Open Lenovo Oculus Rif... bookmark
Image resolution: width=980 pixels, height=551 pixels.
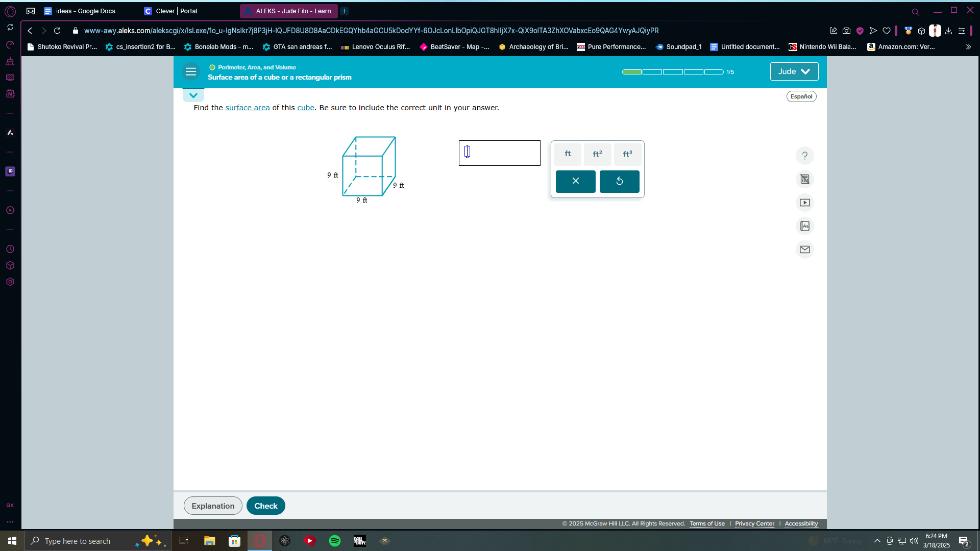(x=375, y=47)
